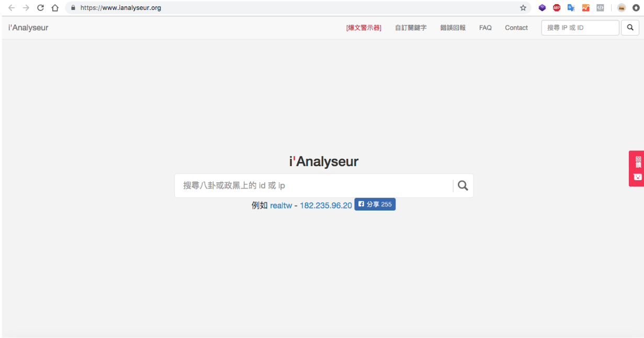Open the hamburger profile avatar
Viewport: 644px width, 338px height.
click(622, 8)
